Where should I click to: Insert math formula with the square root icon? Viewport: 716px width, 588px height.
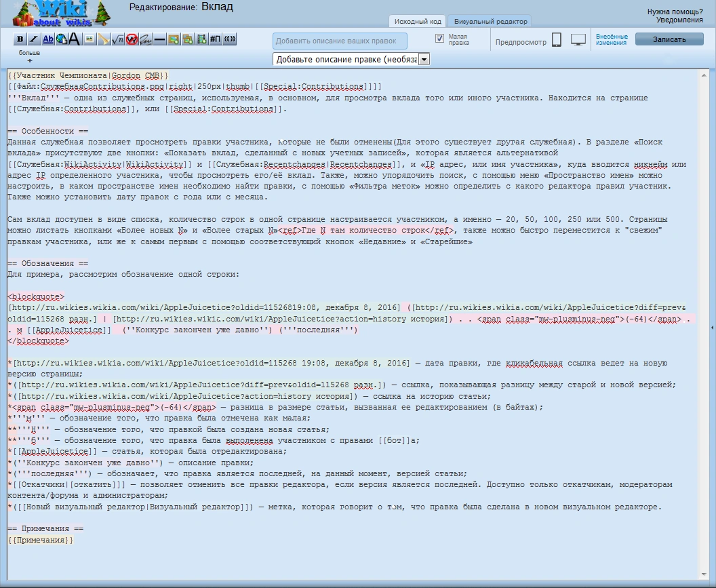(x=118, y=39)
